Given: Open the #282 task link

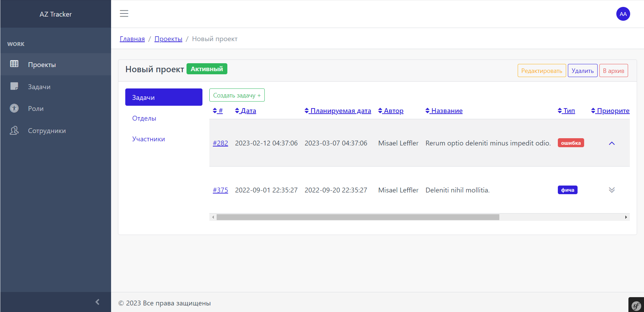Looking at the screenshot, I should pyautogui.click(x=220, y=143).
